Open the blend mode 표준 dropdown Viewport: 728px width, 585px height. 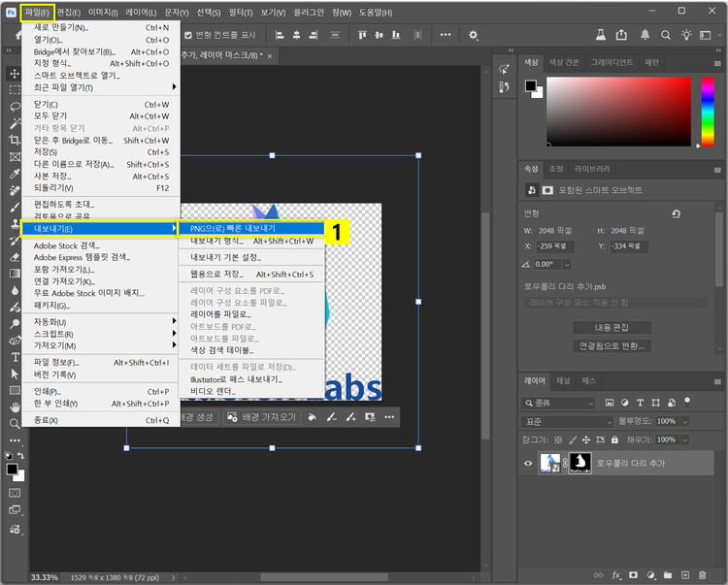coord(568,421)
